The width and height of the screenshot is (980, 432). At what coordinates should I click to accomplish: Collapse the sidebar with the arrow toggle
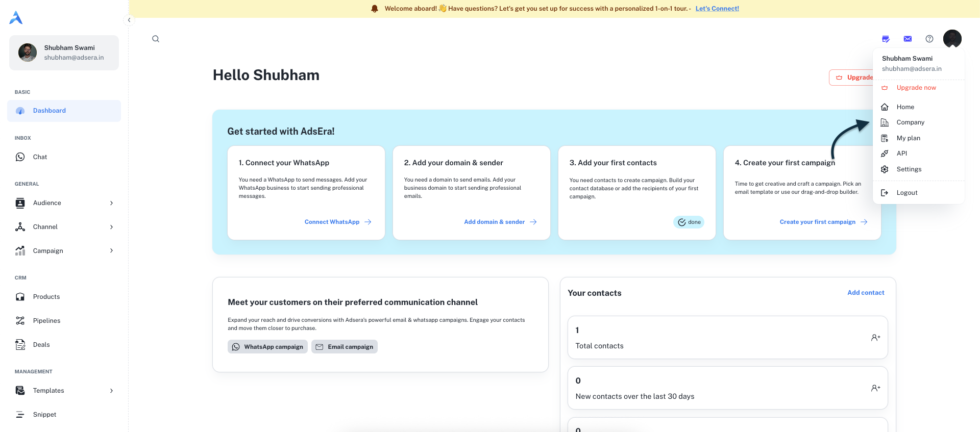tap(129, 20)
